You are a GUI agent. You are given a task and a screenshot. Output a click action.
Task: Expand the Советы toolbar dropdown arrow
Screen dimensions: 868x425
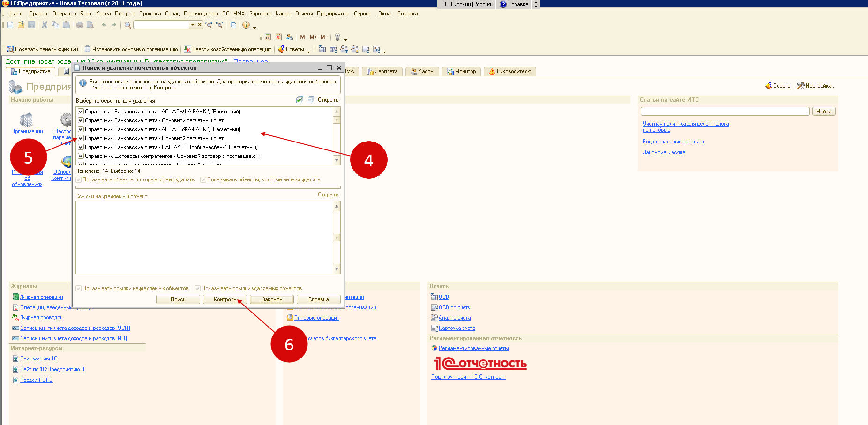308,52
